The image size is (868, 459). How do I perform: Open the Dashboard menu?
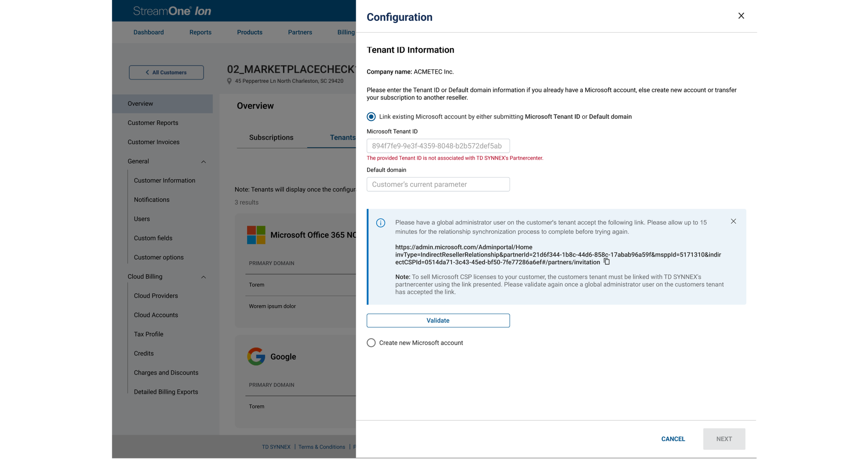point(148,32)
